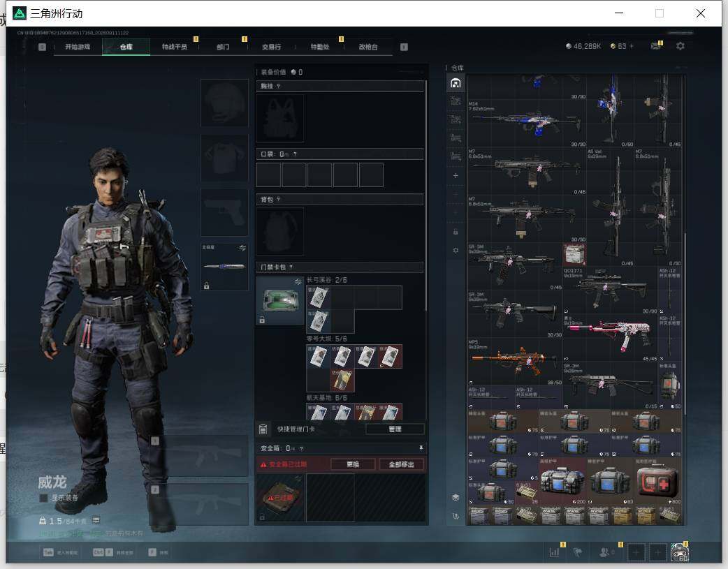
Task: Select the orange MP5 9x19mm weapon
Action: click(x=515, y=362)
